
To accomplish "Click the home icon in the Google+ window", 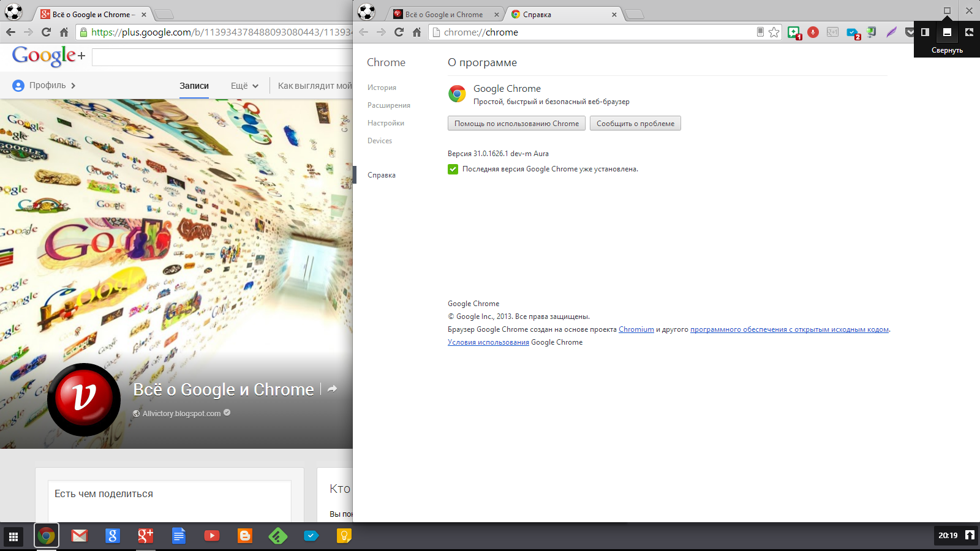I will click(x=64, y=32).
